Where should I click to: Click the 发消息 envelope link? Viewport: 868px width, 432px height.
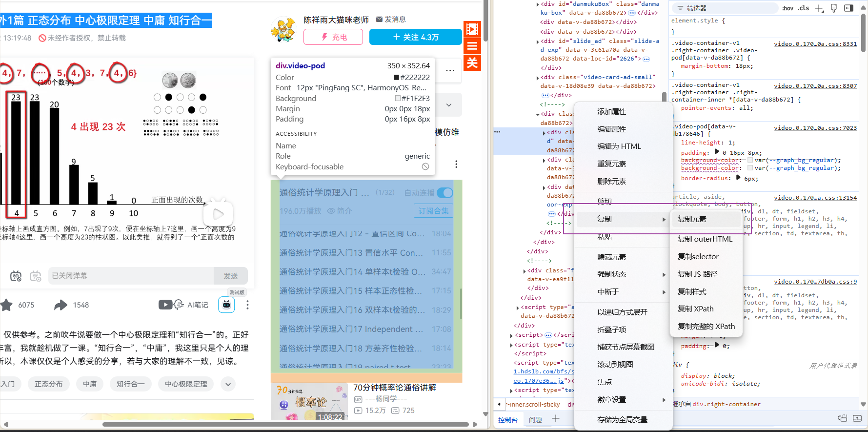pos(391,20)
